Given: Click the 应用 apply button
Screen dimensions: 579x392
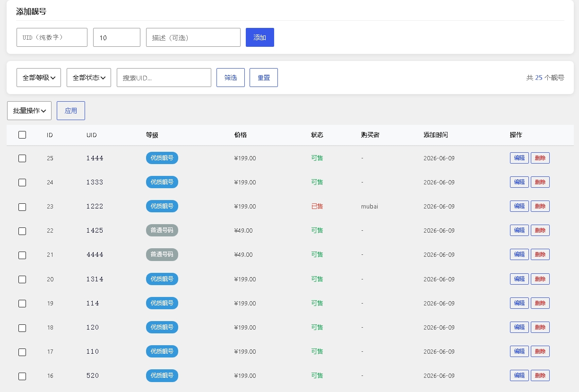Looking at the screenshot, I should (71, 111).
